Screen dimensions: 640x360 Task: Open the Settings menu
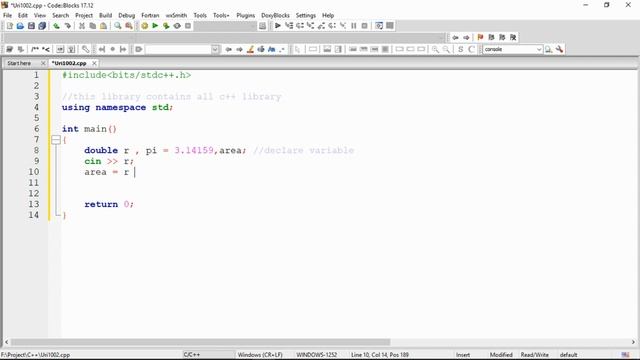pos(306,16)
